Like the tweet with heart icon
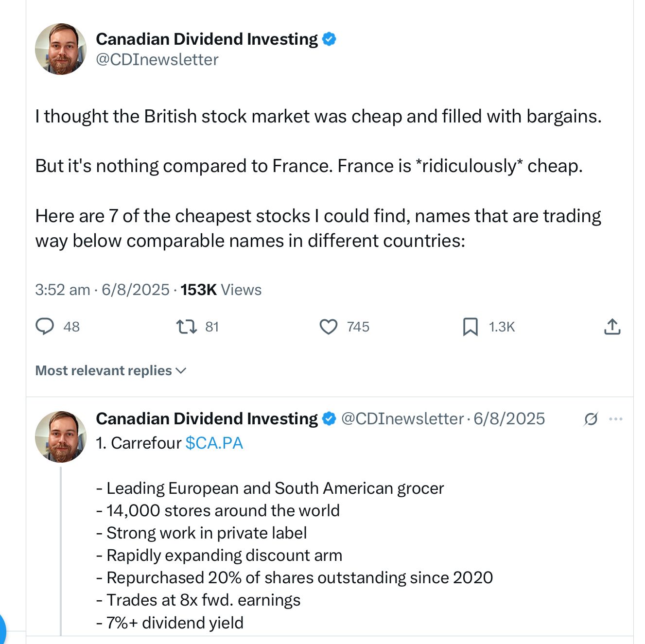Image resolution: width=645 pixels, height=644 pixels. pyautogui.click(x=329, y=327)
